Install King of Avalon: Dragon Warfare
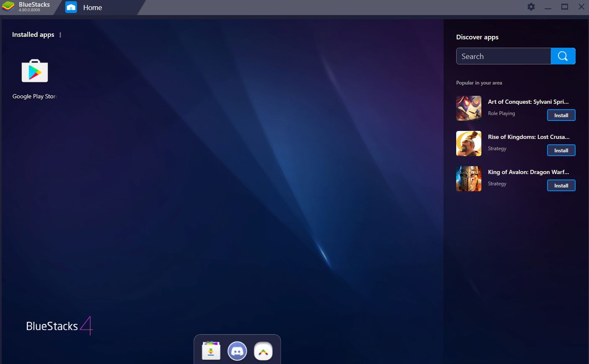Viewport: 589px width, 364px height. [561, 185]
